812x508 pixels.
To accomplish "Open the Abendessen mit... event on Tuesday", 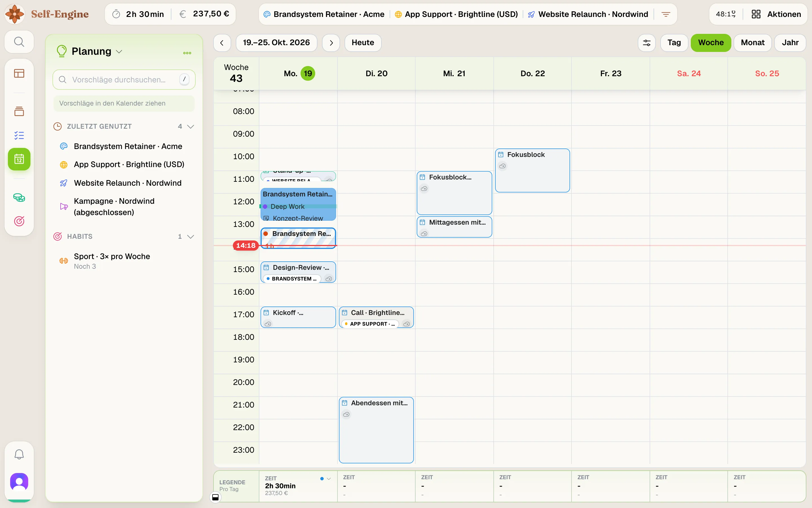I will [x=376, y=430].
